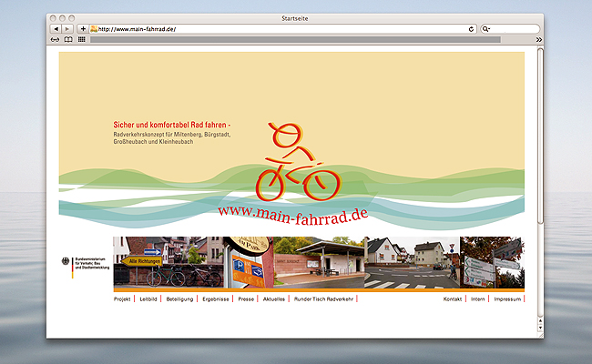The width and height of the screenshot is (592, 364).
Task: Focus the address bar with main-fahrrad.de URL
Action: [282, 29]
